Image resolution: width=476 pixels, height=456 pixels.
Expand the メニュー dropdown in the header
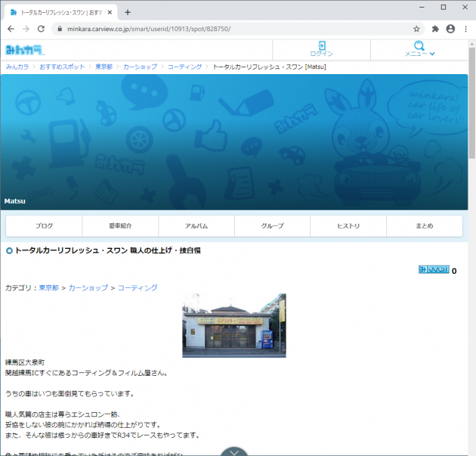coord(419,49)
